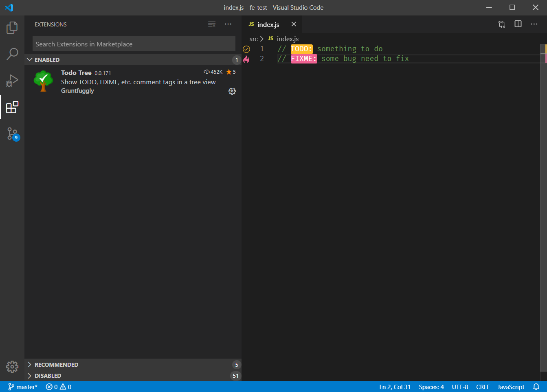The height and width of the screenshot is (392, 547).
Task: Click the 5 star rating of Todo Tree
Action: coord(231,72)
